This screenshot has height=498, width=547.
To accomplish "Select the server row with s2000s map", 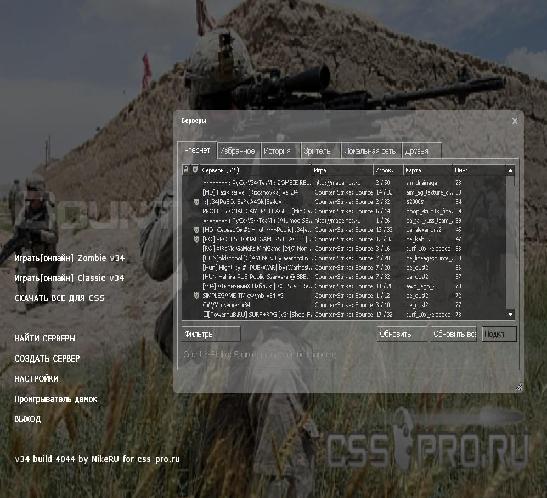I will (344, 202).
